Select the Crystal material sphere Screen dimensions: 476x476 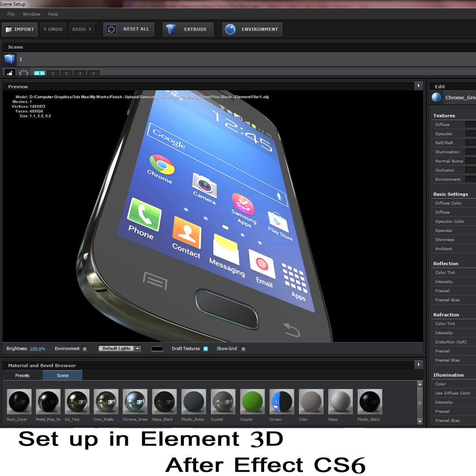[x=223, y=402]
